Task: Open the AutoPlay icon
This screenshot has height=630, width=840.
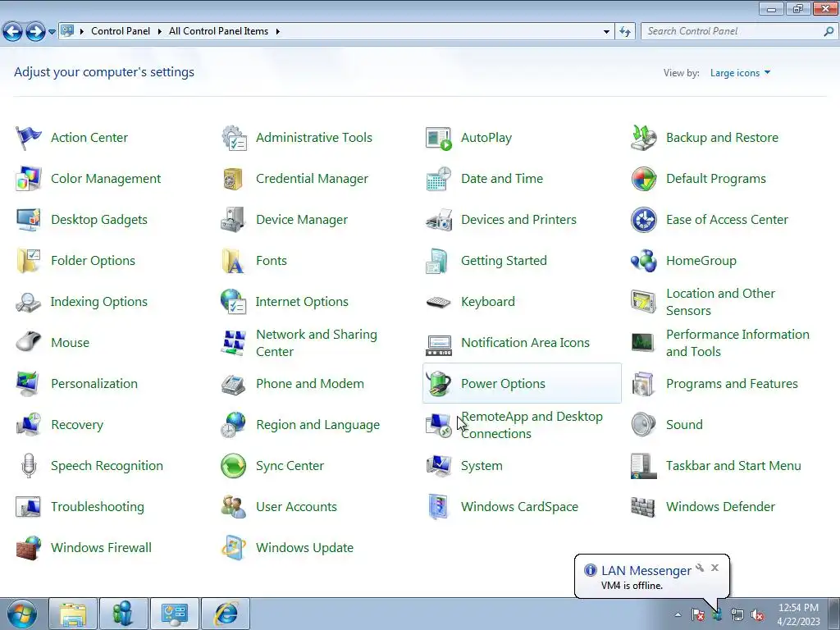Action: point(439,138)
